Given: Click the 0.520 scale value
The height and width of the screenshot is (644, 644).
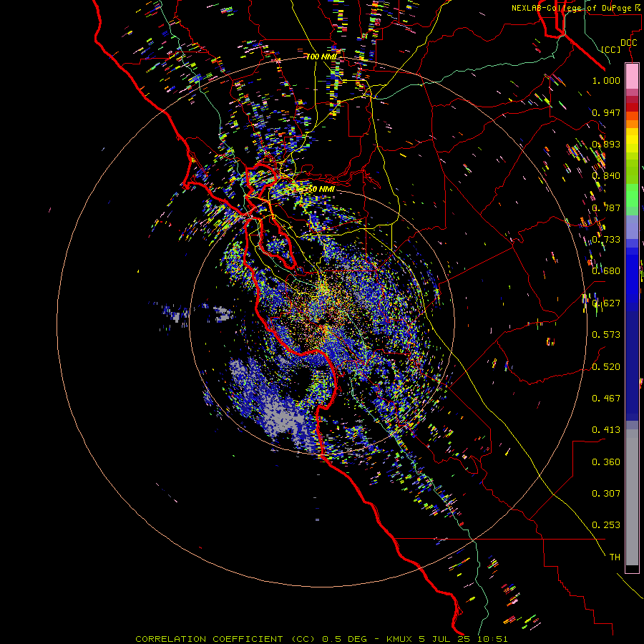Looking at the screenshot, I should coord(606,367).
